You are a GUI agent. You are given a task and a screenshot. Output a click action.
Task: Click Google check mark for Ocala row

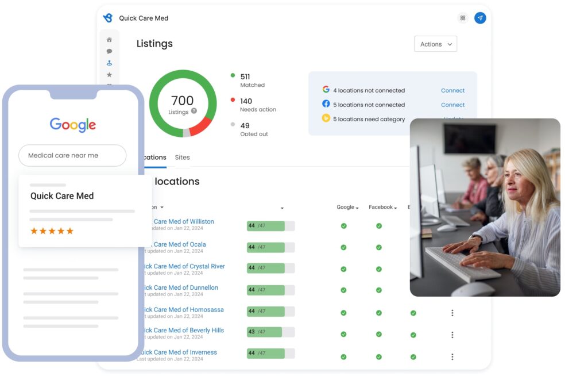point(343,248)
